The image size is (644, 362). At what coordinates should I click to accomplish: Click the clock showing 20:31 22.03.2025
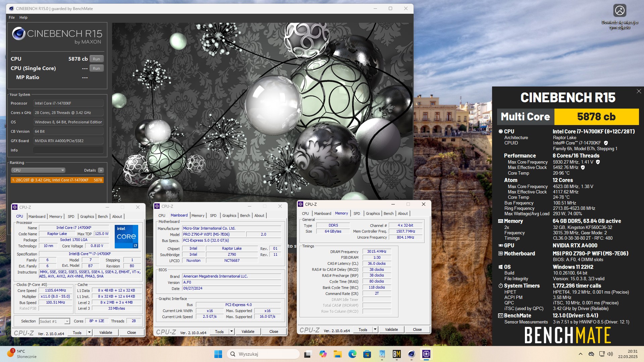pyautogui.click(x=628, y=354)
